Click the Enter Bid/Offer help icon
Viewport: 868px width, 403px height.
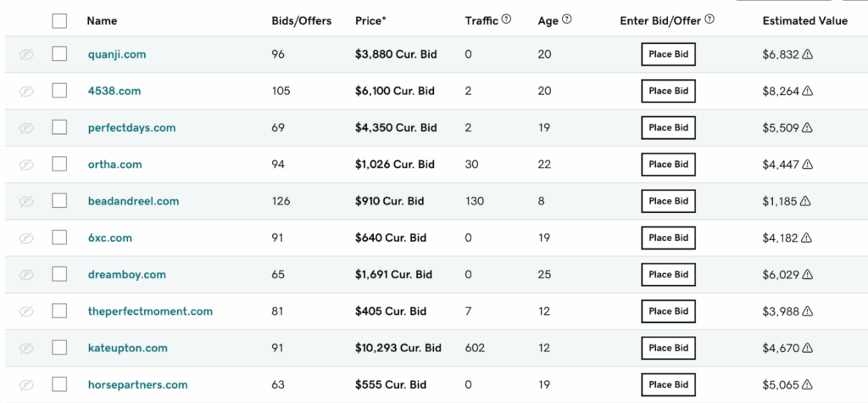(709, 20)
